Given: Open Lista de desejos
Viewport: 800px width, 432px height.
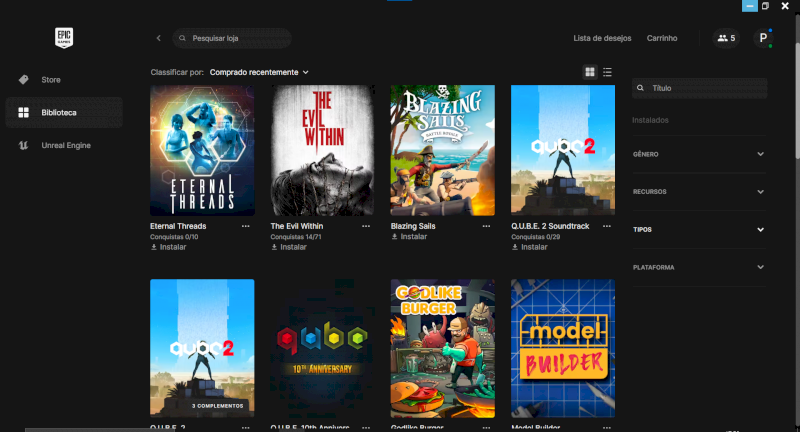Looking at the screenshot, I should click(602, 38).
